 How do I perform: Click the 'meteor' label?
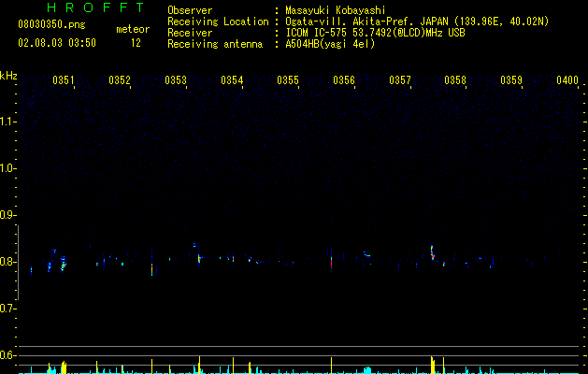pos(133,29)
